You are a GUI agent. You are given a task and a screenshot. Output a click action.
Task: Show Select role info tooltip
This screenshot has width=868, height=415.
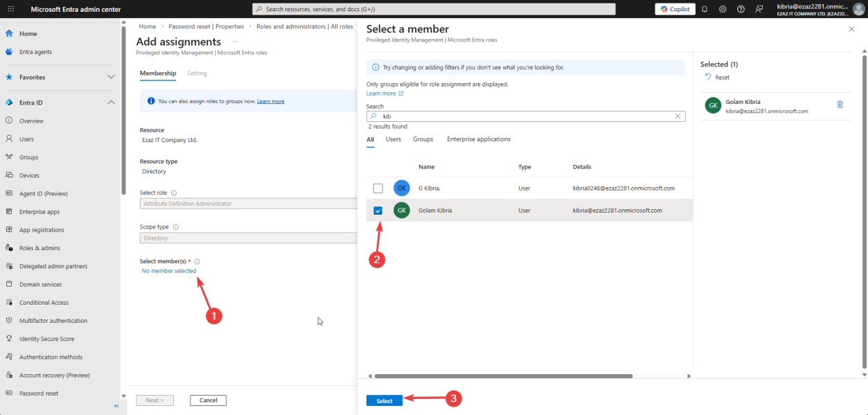174,193
